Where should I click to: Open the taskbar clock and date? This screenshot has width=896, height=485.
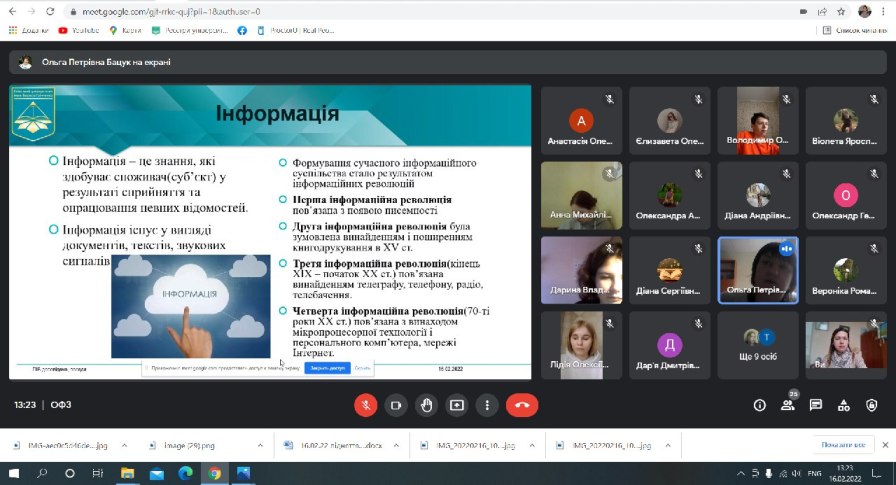pos(845,474)
